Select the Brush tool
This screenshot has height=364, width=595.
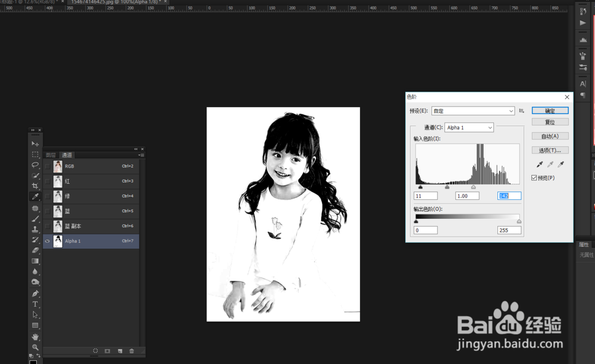[35, 219]
